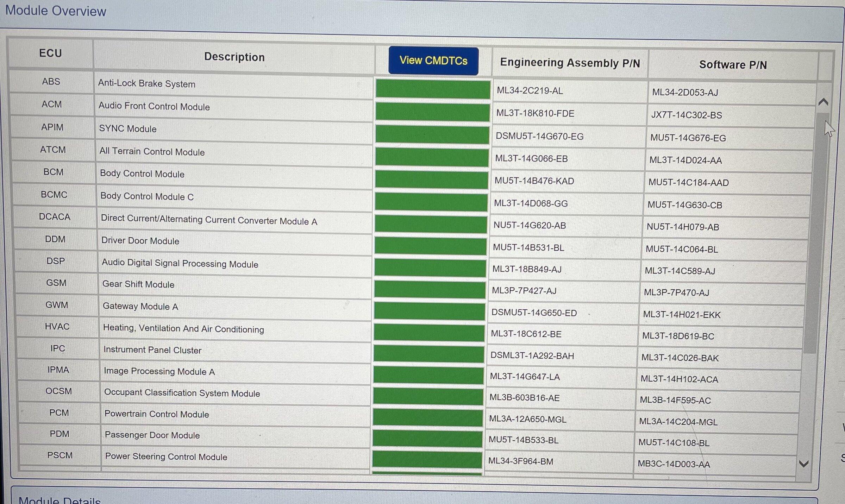The width and height of the screenshot is (845, 504).
Task: Click software part number MU5T-14G676-EG
Action: click(x=688, y=138)
